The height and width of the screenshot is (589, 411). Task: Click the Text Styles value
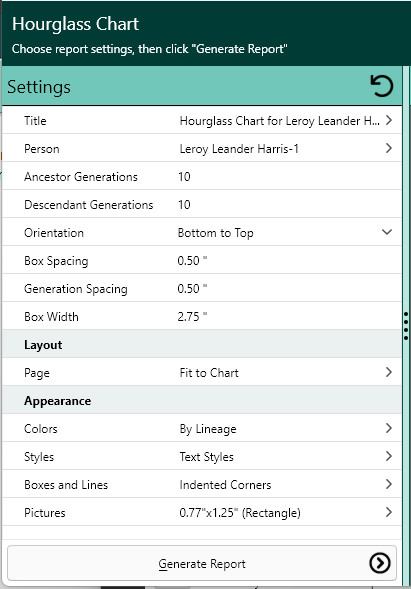click(206, 457)
